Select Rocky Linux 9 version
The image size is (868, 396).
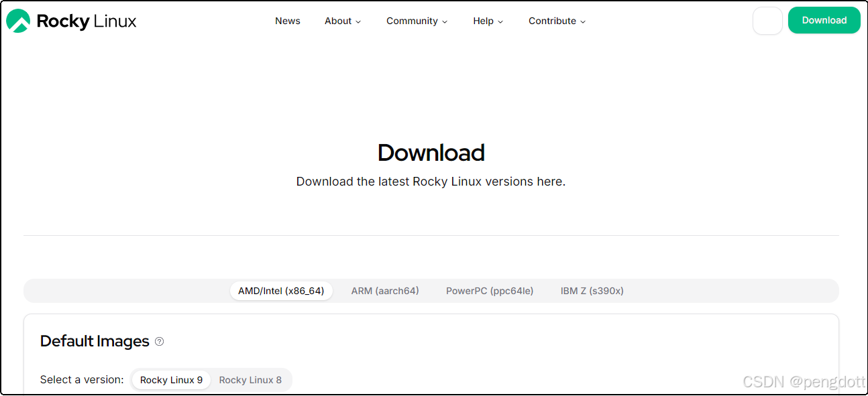tap(171, 380)
